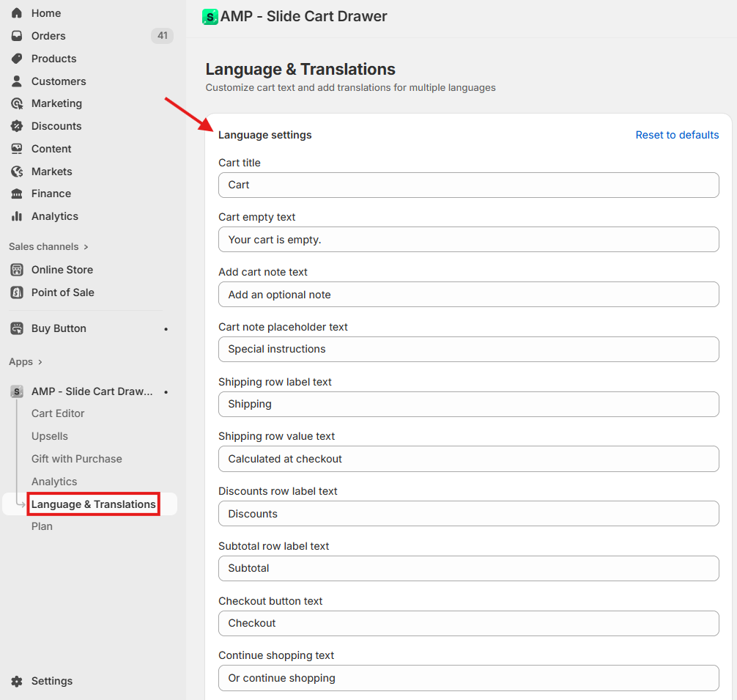Click the AMP app icon in sidebar
The height and width of the screenshot is (700, 737).
(17, 391)
